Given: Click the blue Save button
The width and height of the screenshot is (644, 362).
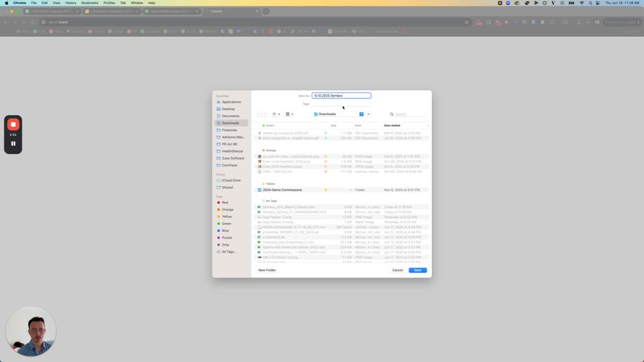Looking at the screenshot, I should click(x=418, y=270).
